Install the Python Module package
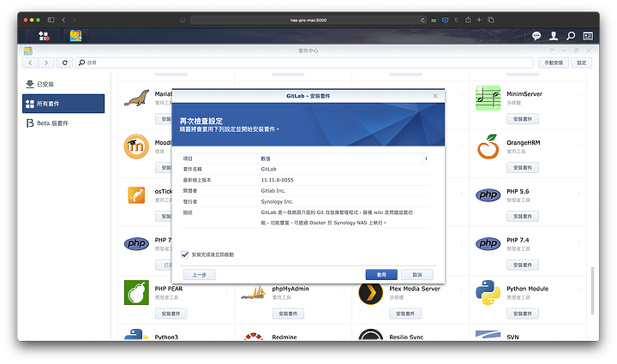This screenshot has height=364, width=617. pyautogui.click(x=523, y=313)
